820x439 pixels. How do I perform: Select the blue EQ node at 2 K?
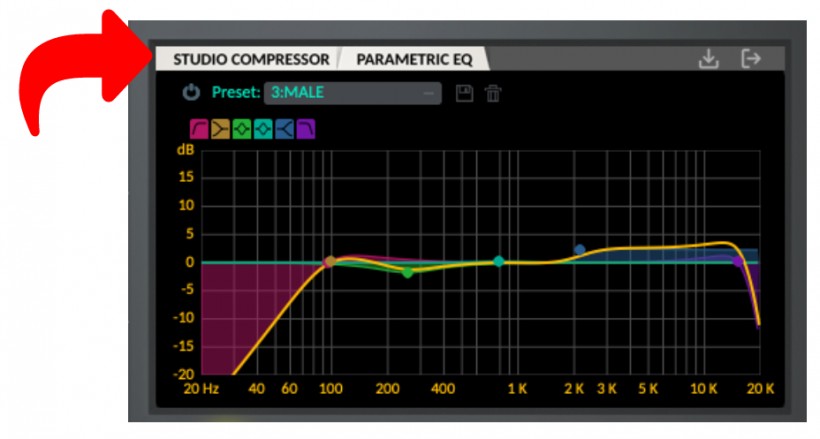click(579, 250)
